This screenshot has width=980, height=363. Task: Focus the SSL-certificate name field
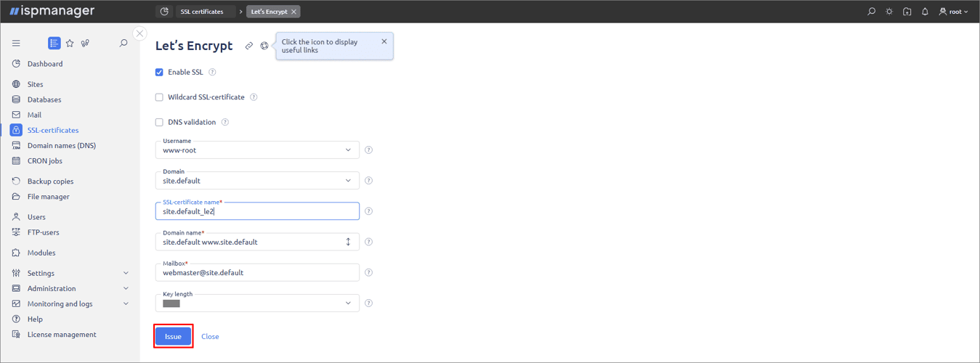pyautogui.click(x=257, y=211)
